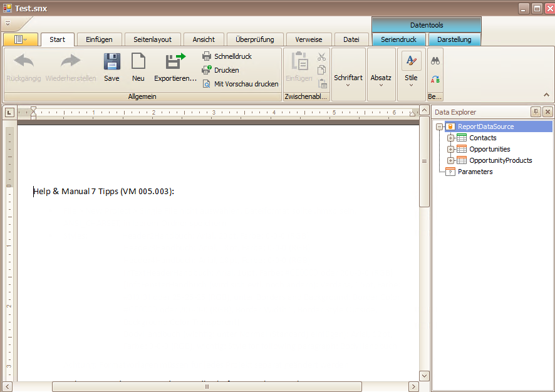The height and width of the screenshot is (392, 555).
Task: Switch to the Seitenlayout ribbon tab
Action: [x=153, y=39]
